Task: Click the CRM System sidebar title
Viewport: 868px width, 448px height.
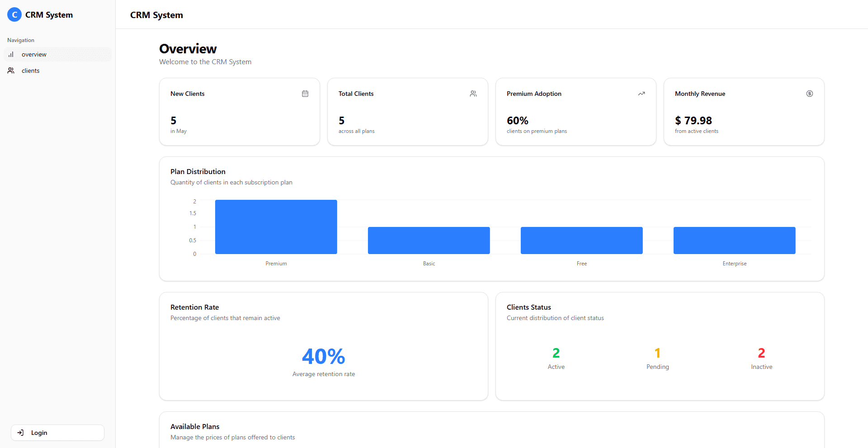Action: (49, 15)
